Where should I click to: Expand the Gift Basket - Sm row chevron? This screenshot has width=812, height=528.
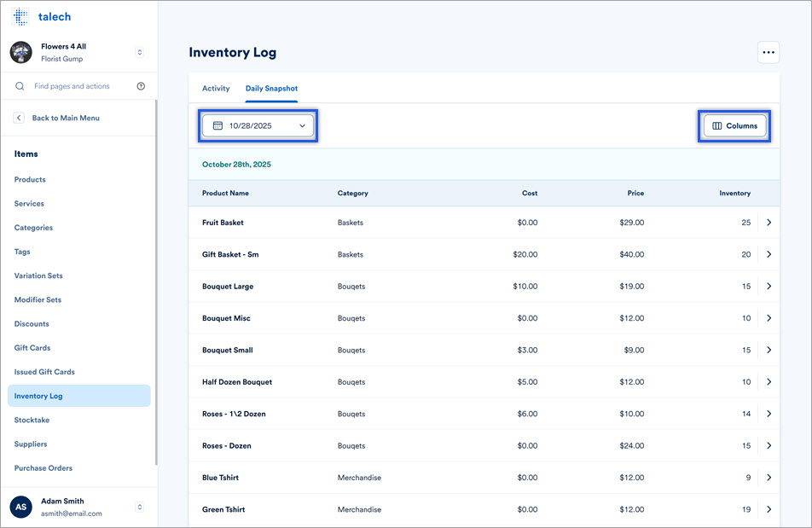click(769, 254)
